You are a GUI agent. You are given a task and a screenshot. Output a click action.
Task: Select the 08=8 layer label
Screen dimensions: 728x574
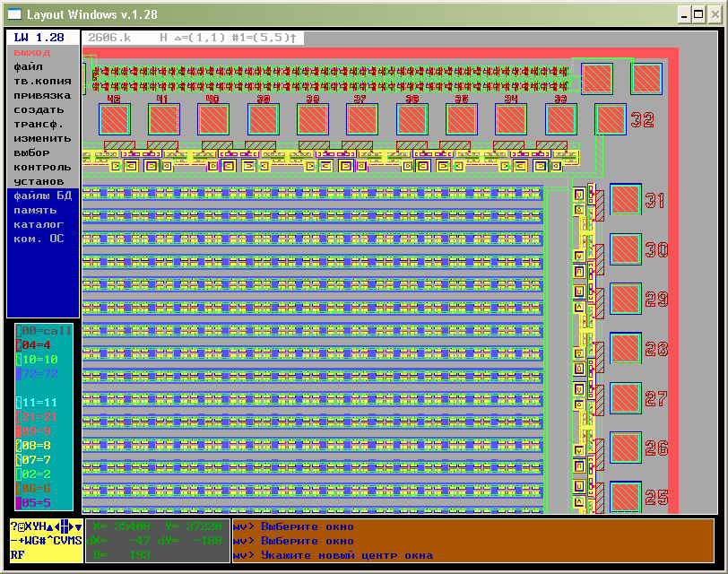(x=36, y=446)
